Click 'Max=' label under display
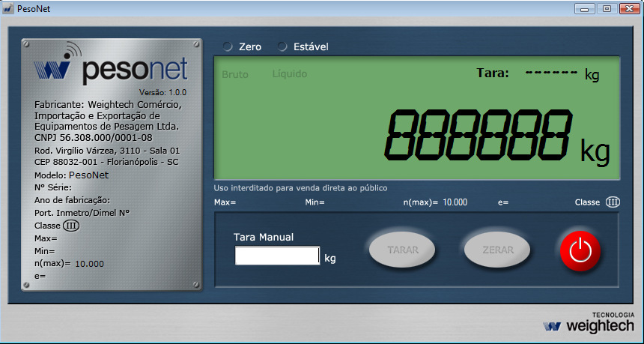The width and height of the screenshot is (644, 344). (225, 202)
